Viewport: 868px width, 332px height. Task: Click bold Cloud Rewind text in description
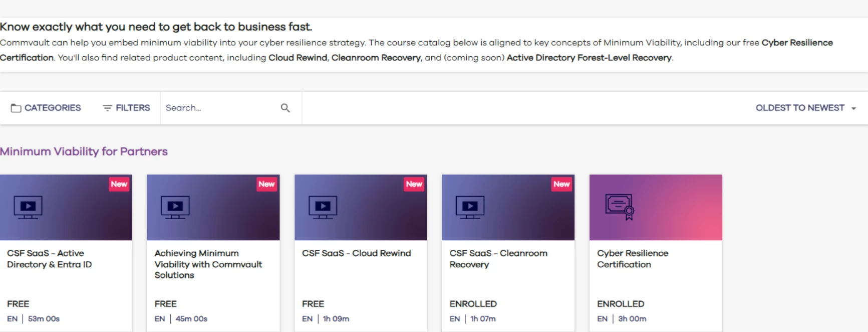pyautogui.click(x=298, y=58)
